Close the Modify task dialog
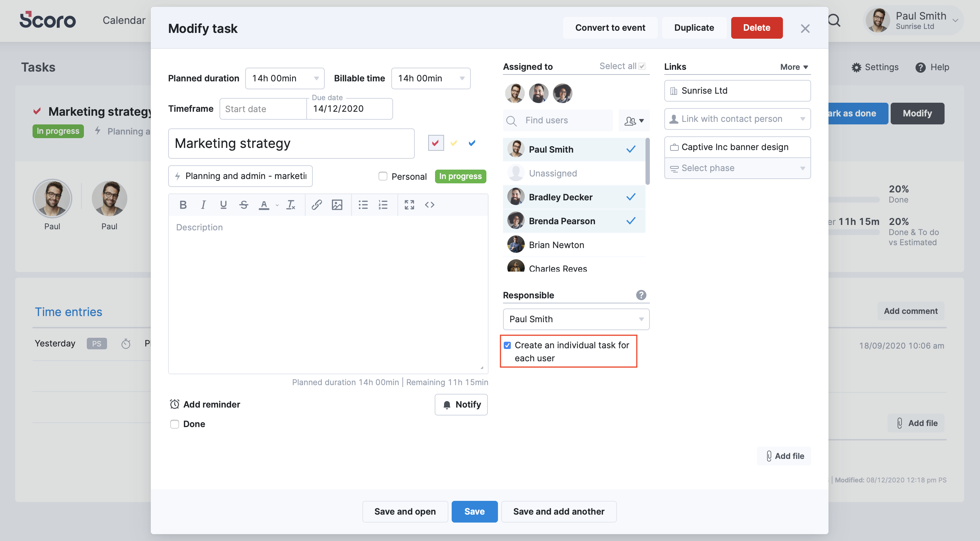 click(805, 29)
